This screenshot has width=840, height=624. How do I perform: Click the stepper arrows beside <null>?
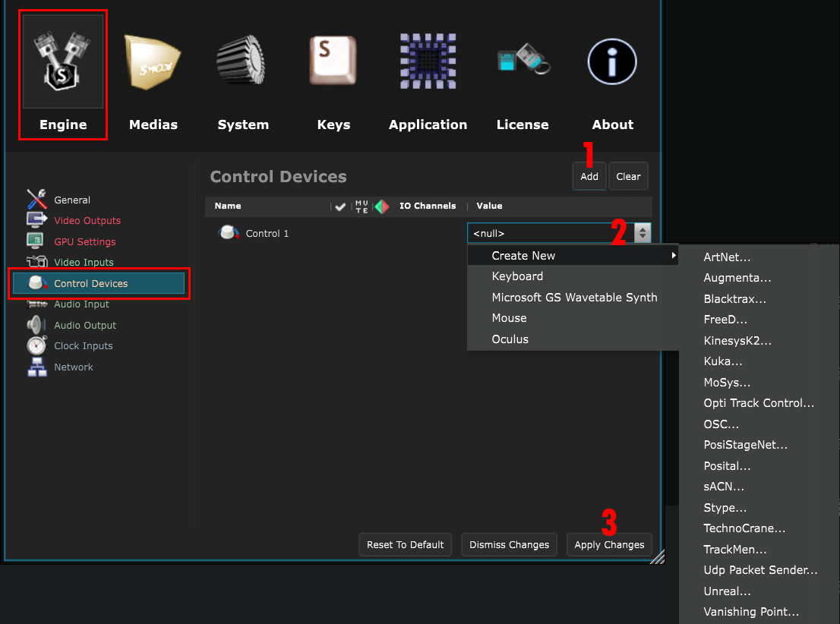point(643,234)
